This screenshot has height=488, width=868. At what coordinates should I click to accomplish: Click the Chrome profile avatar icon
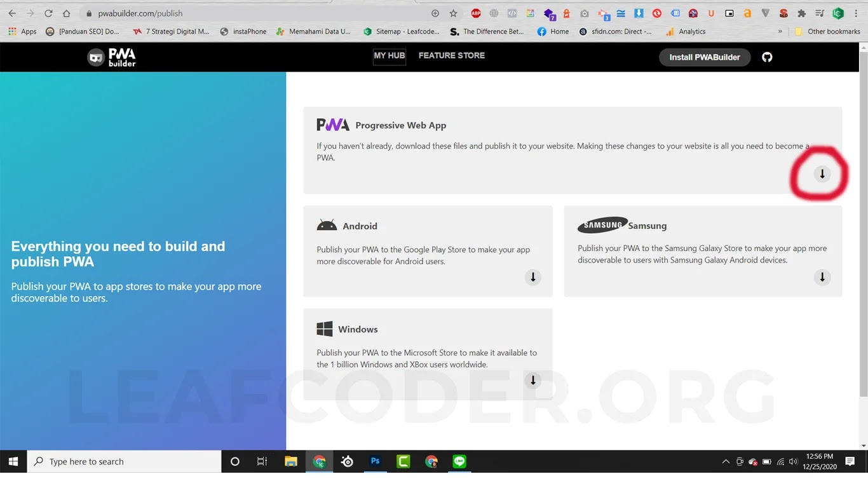(837, 13)
